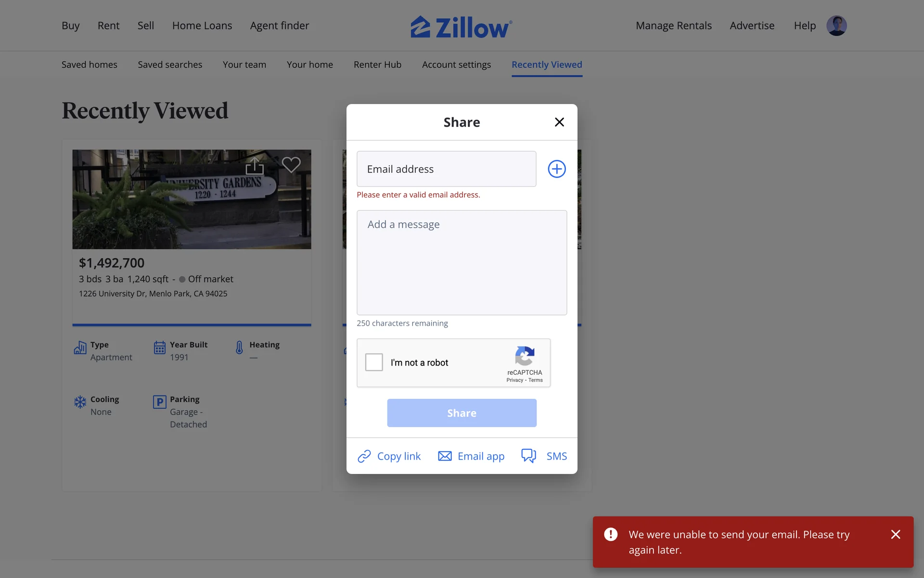Viewport: 924px width, 578px height.
Task: Click the Add a message text area
Action: pyautogui.click(x=462, y=263)
